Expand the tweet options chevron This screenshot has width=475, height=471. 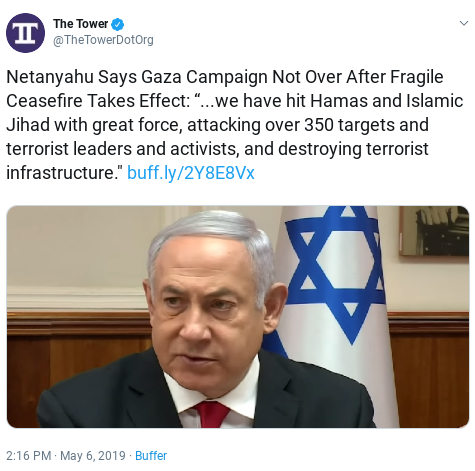[464, 23]
